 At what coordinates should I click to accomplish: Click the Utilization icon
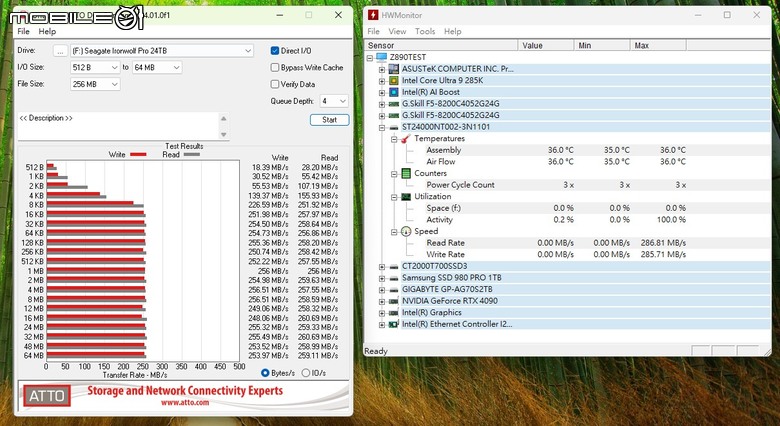pyautogui.click(x=406, y=197)
